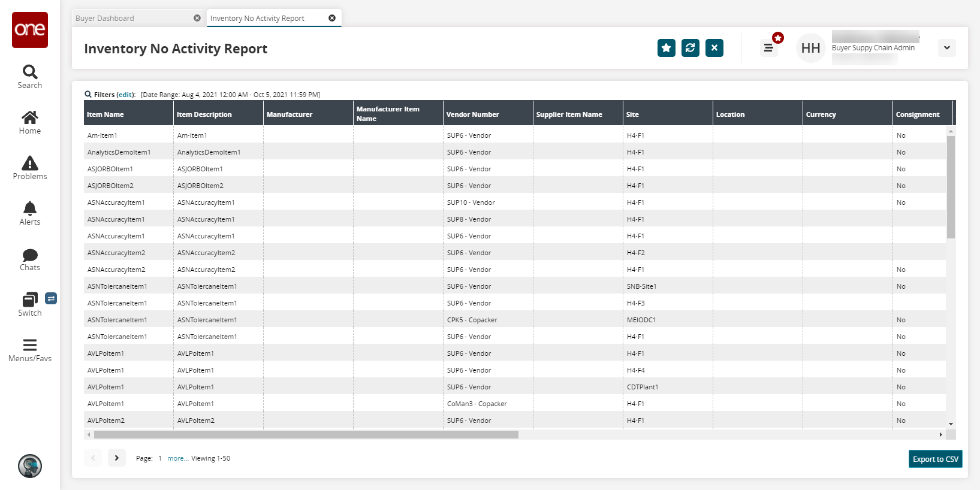Refresh the Inventory No Activity Report
Image resolution: width=980 pixels, height=490 pixels.
pos(690,48)
